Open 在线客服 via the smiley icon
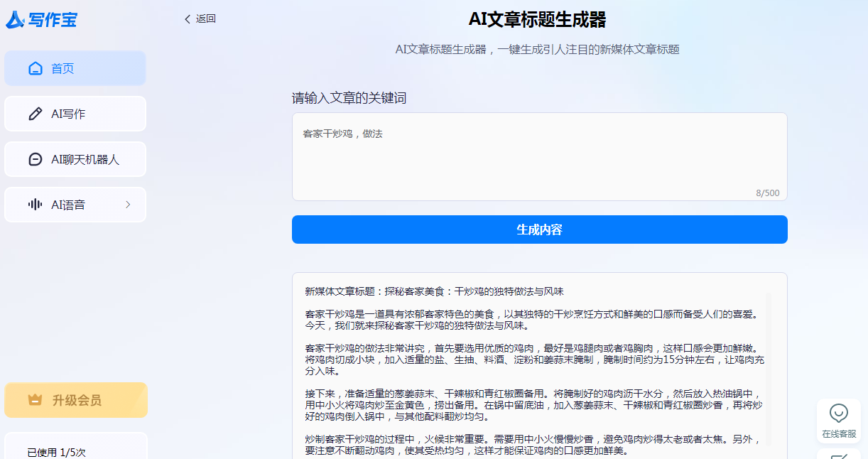This screenshot has height=459, width=868. point(839,414)
